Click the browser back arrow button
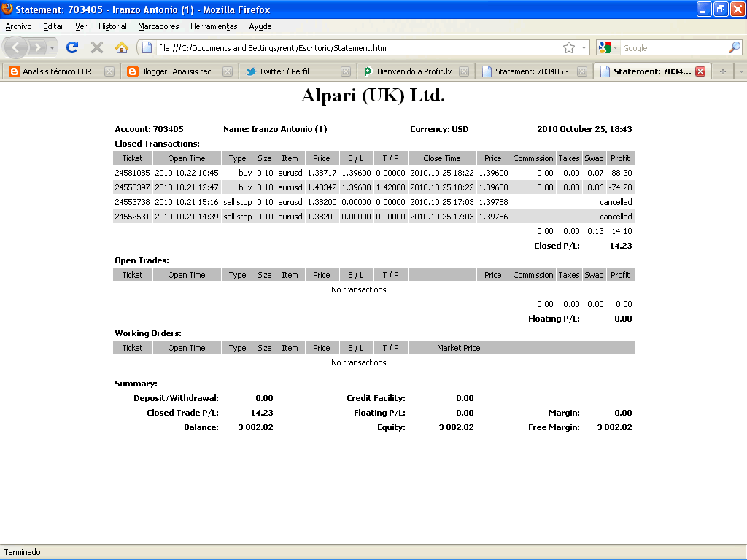The height and width of the screenshot is (560, 747). [x=18, y=47]
